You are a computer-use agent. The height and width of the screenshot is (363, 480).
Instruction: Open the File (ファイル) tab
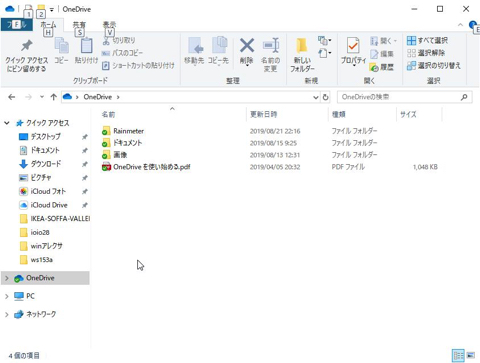pyautogui.click(x=17, y=25)
